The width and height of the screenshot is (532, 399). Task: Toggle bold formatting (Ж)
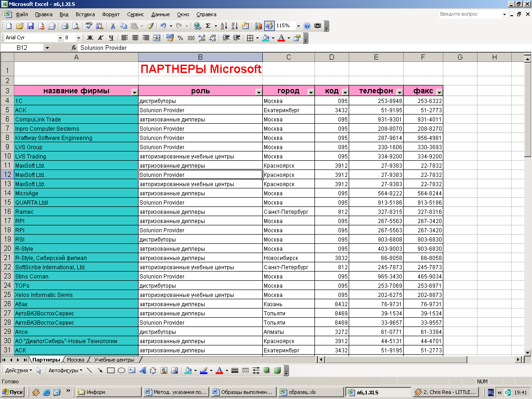coord(90,38)
